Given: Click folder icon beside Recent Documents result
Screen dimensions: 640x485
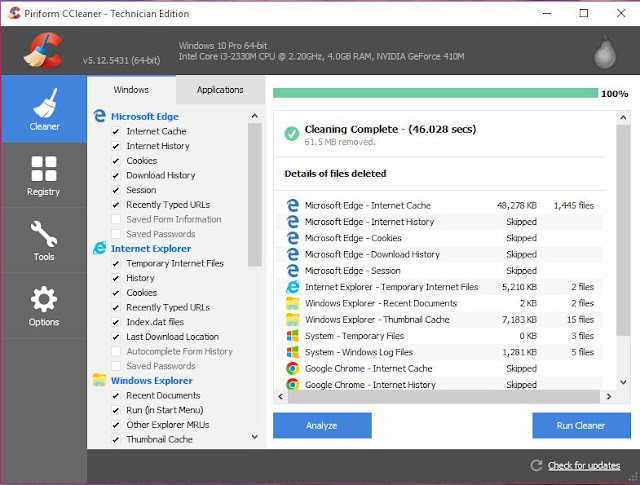Looking at the screenshot, I should click(292, 303).
